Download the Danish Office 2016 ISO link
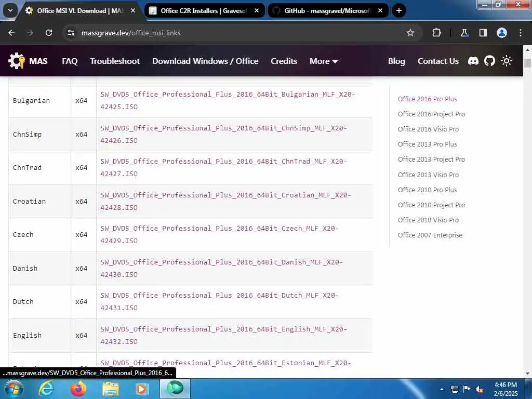The width and height of the screenshot is (532, 399). click(x=221, y=268)
